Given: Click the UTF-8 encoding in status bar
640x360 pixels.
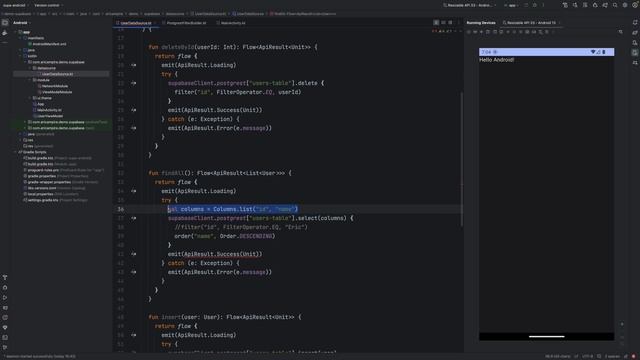Looking at the screenshot, I should point(587,356).
